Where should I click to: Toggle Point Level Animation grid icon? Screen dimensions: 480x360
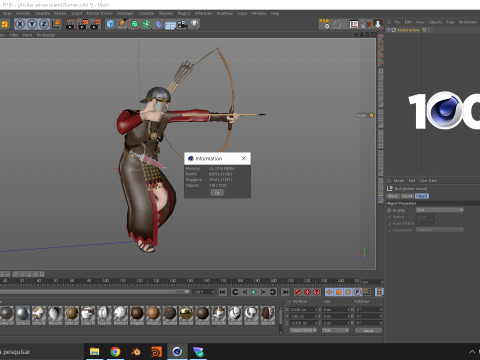tap(367, 292)
